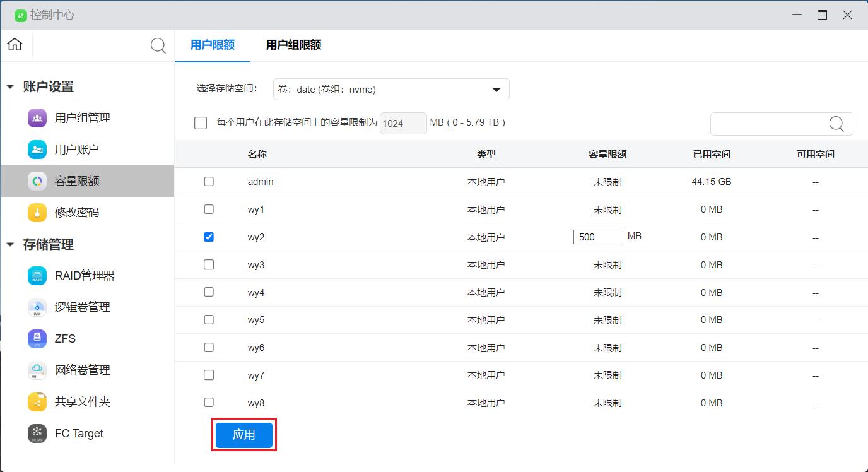
Task: Open the RAID管理器 icon in sidebar
Action: 37,275
